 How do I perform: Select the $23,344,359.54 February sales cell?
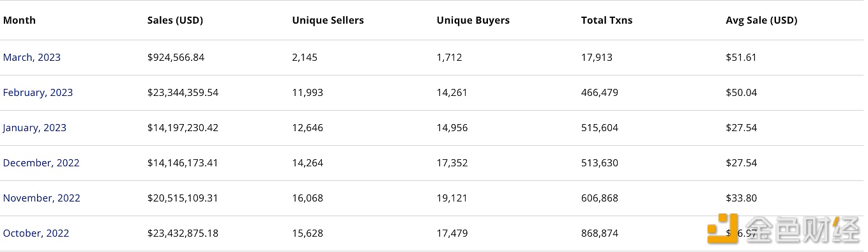(x=183, y=93)
